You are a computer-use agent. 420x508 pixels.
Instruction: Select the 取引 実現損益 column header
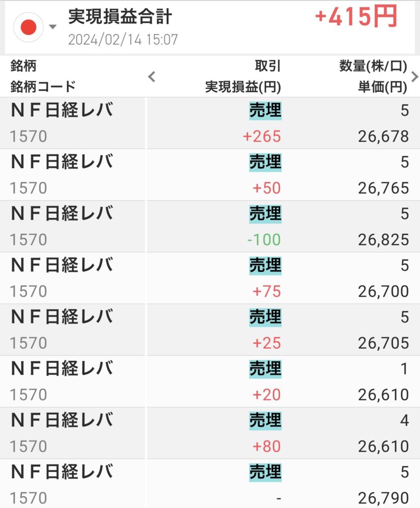coord(243,76)
